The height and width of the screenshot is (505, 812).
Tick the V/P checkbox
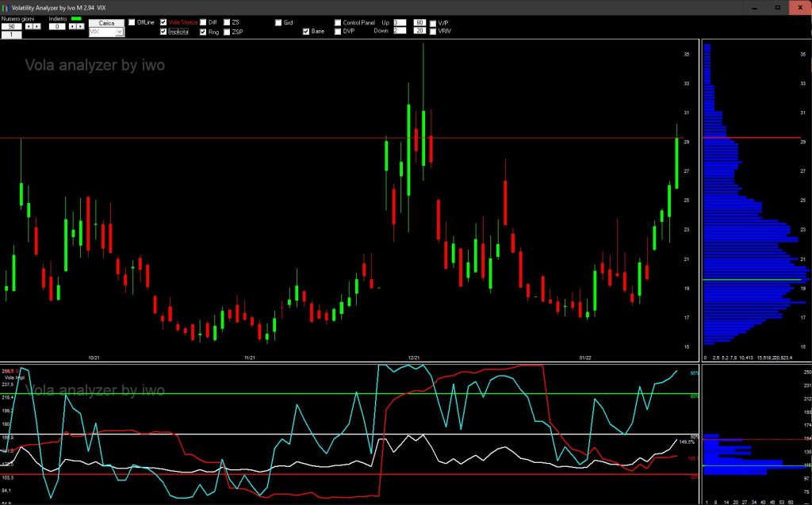pyautogui.click(x=433, y=23)
